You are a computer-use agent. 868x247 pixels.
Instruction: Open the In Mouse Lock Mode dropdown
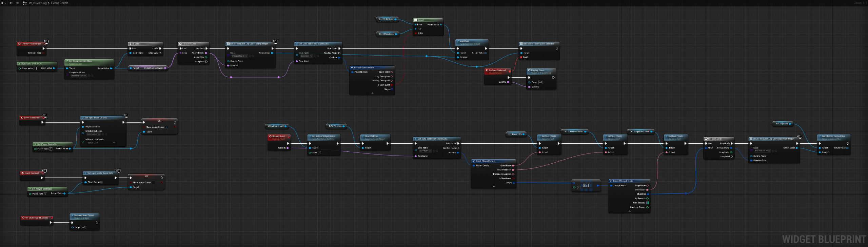(102, 143)
